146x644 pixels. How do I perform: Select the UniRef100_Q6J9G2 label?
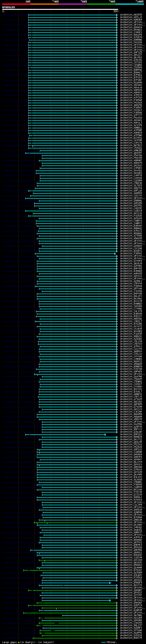pyautogui.click(x=131, y=58)
